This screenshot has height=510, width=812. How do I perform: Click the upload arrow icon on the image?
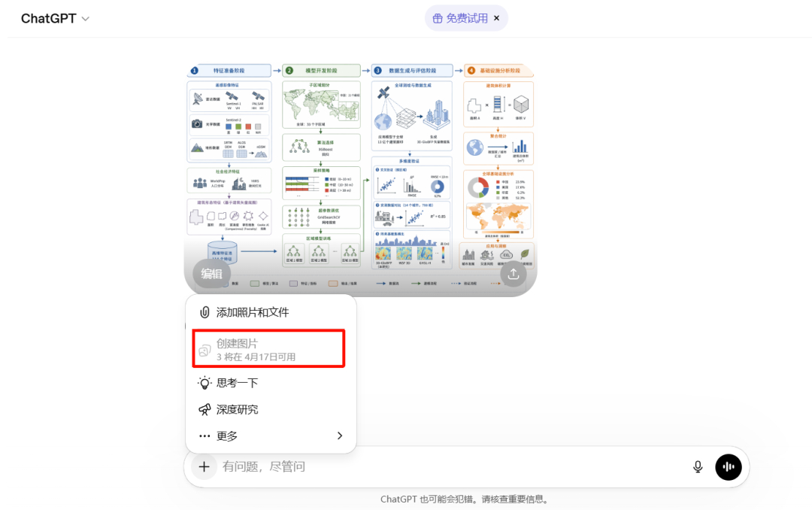[513, 274]
